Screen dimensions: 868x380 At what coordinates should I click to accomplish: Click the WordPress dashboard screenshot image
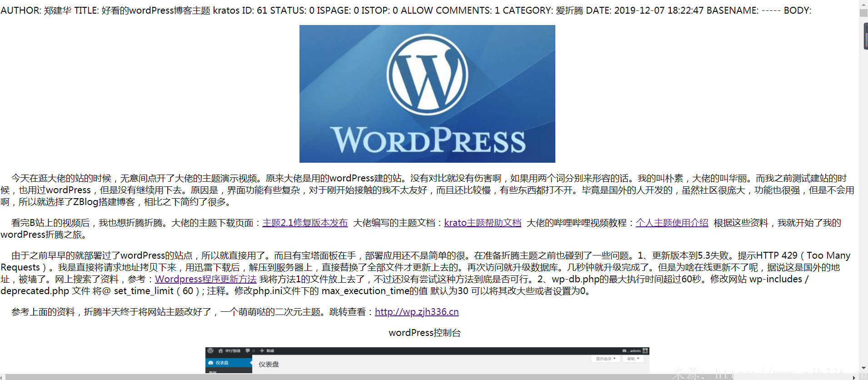[427, 360]
